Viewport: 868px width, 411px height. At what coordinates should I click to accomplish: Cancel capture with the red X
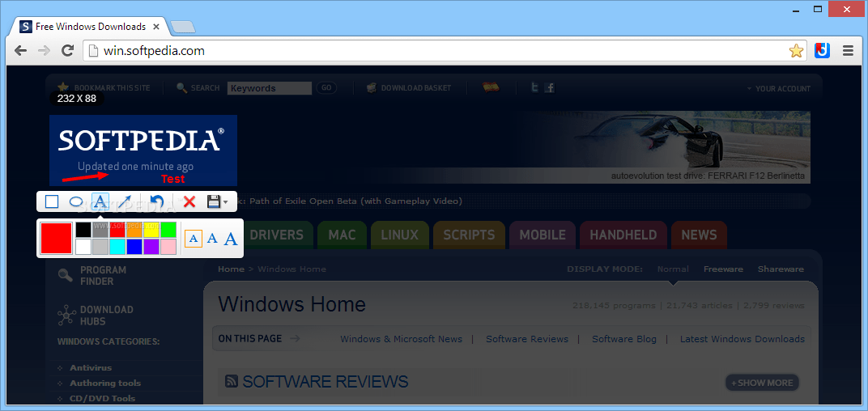point(189,201)
